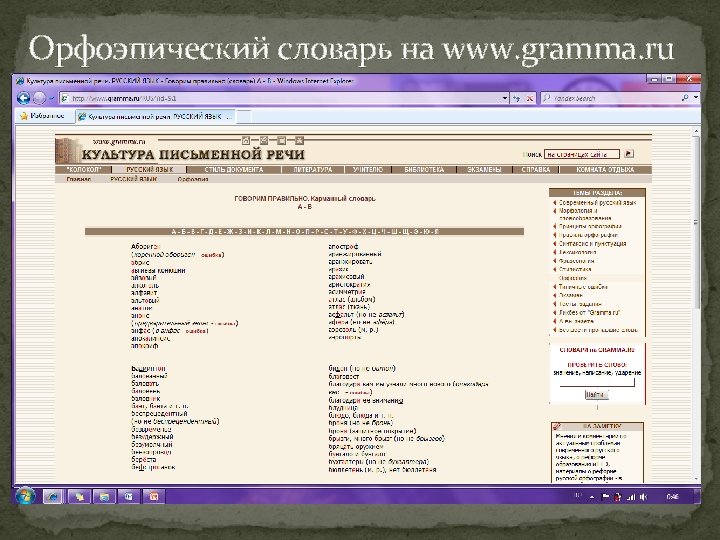
Task: Click the red security icon in the tray
Action: 618,496
